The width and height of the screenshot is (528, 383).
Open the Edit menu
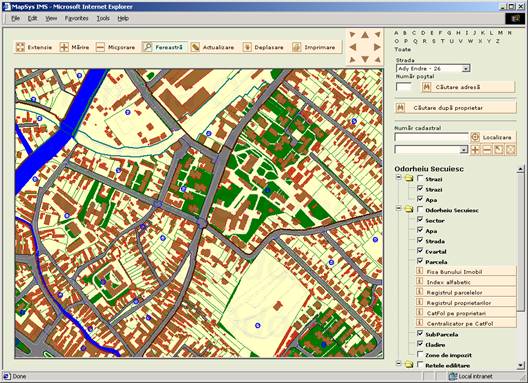coord(33,19)
